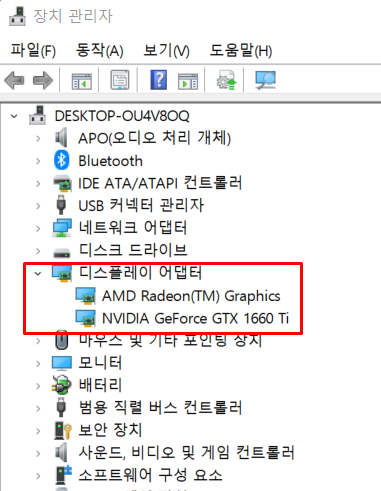Click the 네트워크 어댑터 monitors icon
This screenshot has height=491, width=381.
tap(62, 228)
